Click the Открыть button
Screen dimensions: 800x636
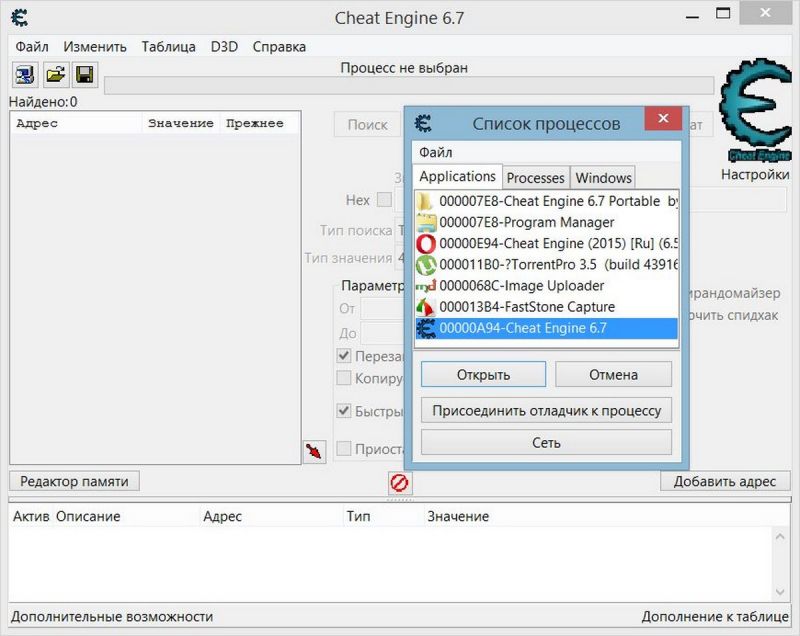[483, 375]
